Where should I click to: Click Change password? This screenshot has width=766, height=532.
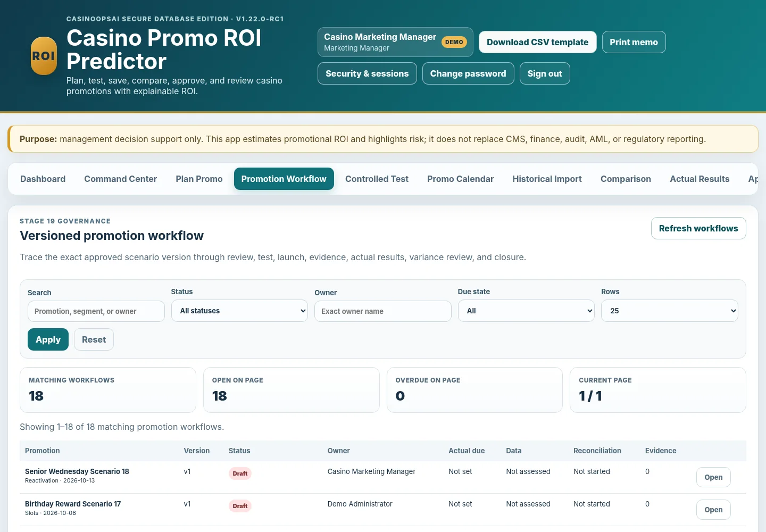tap(468, 73)
